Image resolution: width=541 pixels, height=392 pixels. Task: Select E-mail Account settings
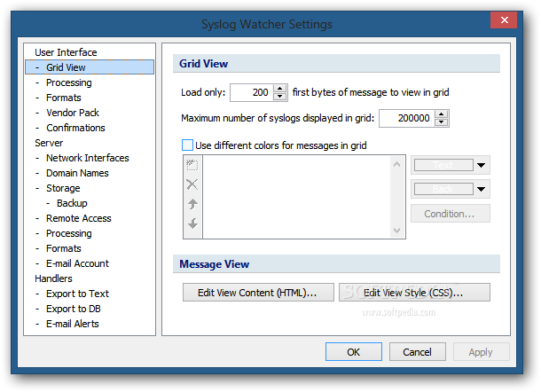coord(78,263)
